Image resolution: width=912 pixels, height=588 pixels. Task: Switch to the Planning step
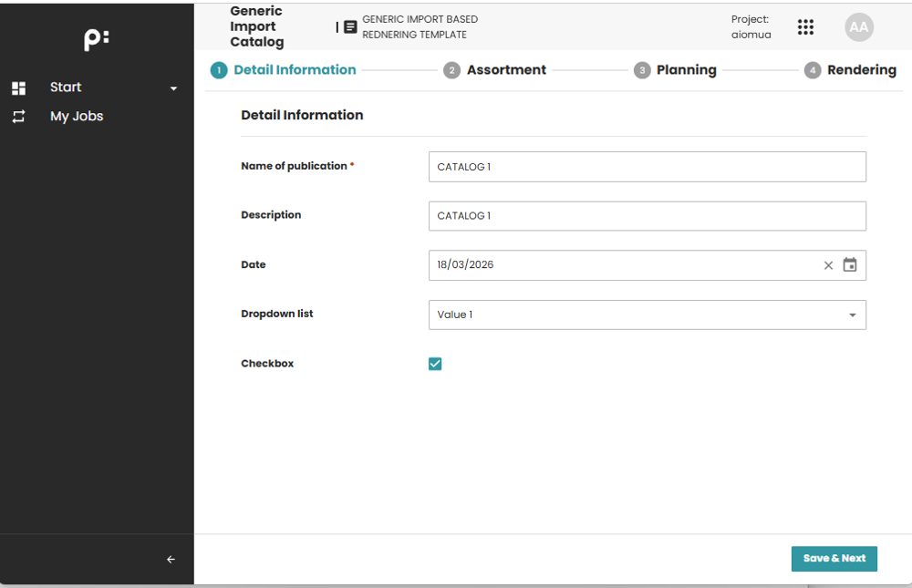click(687, 70)
